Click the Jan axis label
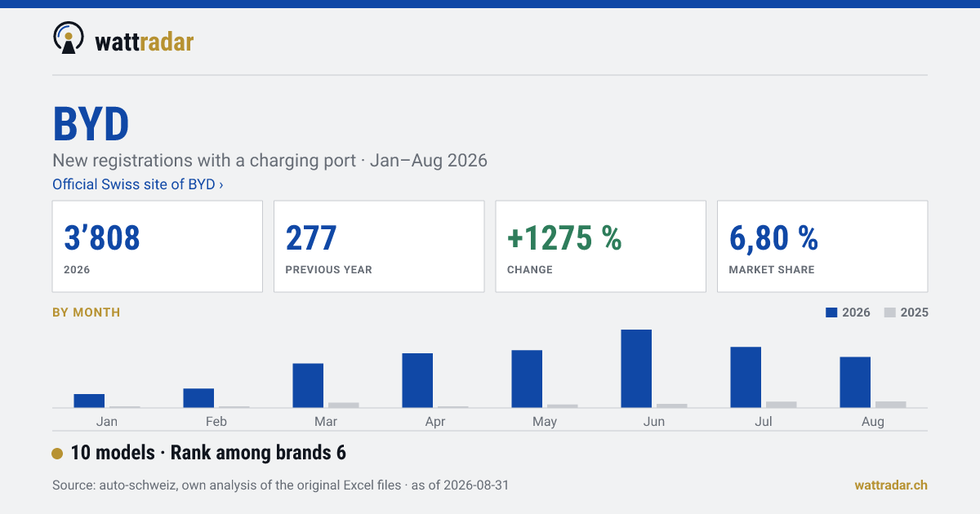Image resolution: width=980 pixels, height=514 pixels. click(x=107, y=422)
